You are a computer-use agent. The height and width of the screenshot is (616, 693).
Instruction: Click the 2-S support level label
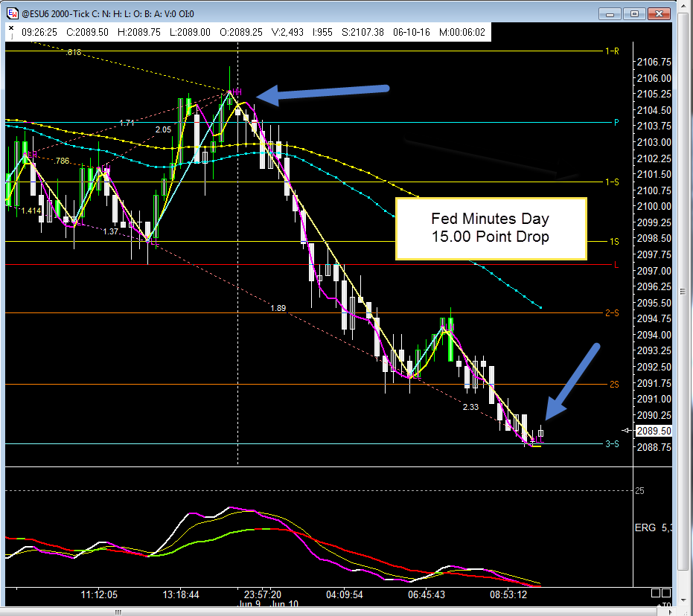pos(612,313)
